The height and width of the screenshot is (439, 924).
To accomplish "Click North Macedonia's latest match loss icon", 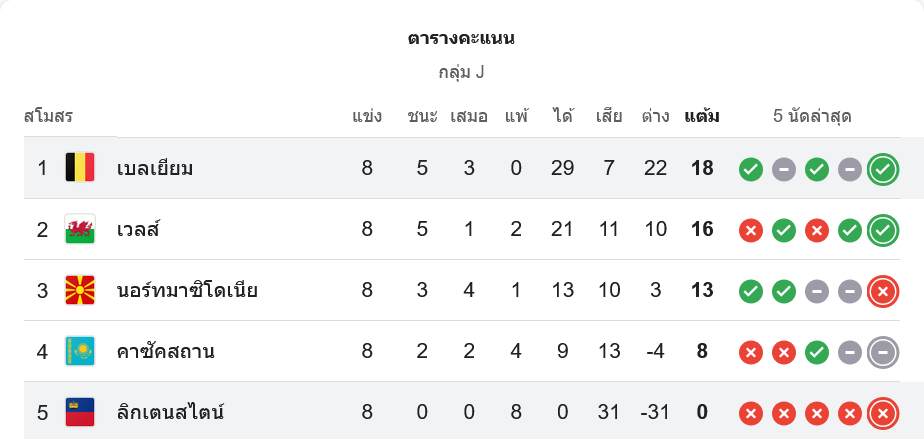I will 882,291.
